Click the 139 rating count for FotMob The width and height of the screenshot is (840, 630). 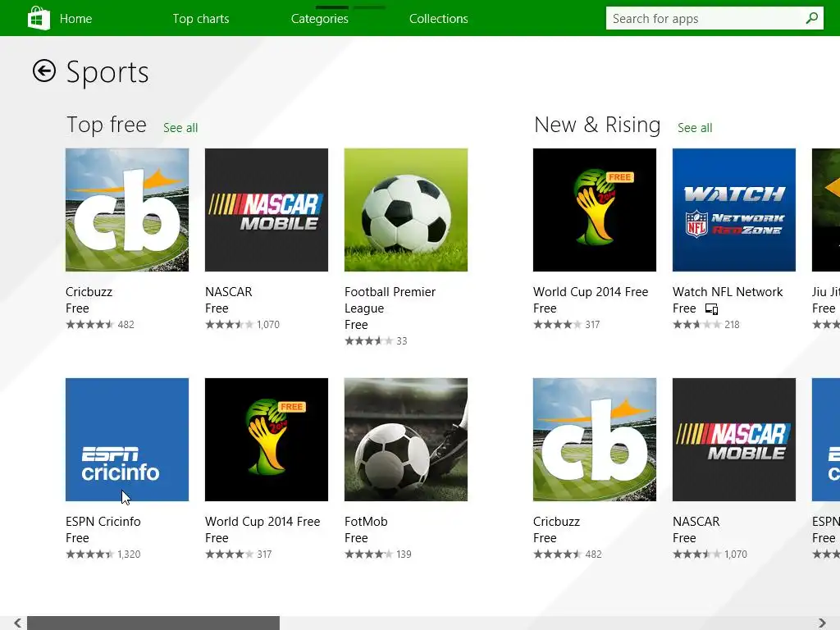click(404, 555)
